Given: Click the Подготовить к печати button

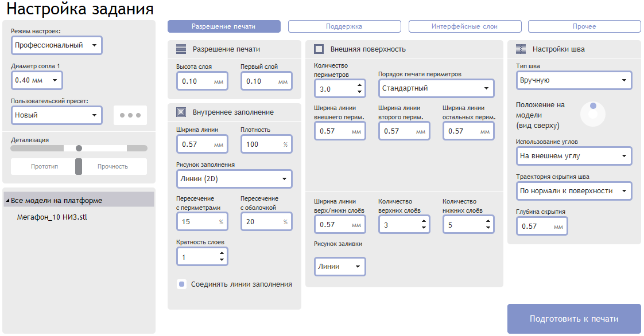Looking at the screenshot, I should [574, 319].
